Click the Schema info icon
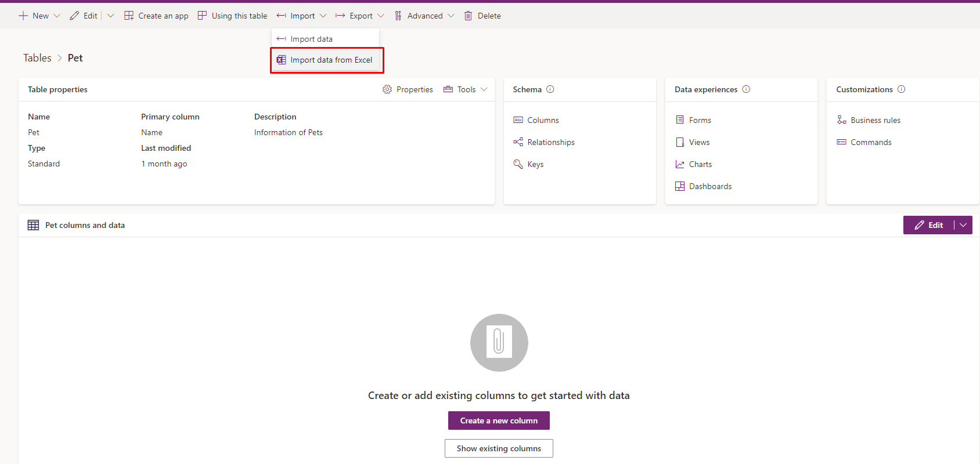This screenshot has height=464, width=980. [550, 89]
